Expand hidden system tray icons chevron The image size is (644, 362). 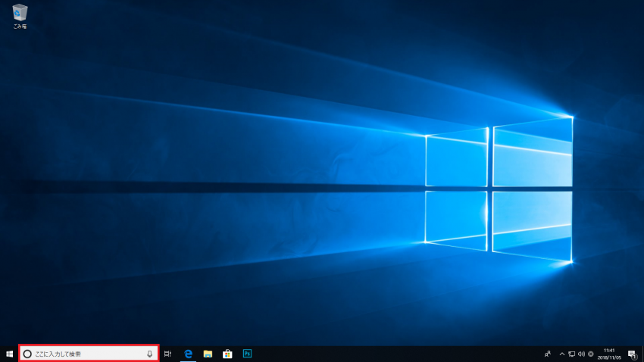coord(562,354)
